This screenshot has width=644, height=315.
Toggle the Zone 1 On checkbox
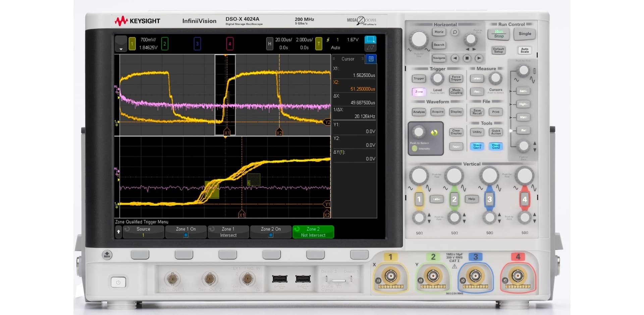pyautogui.click(x=186, y=236)
